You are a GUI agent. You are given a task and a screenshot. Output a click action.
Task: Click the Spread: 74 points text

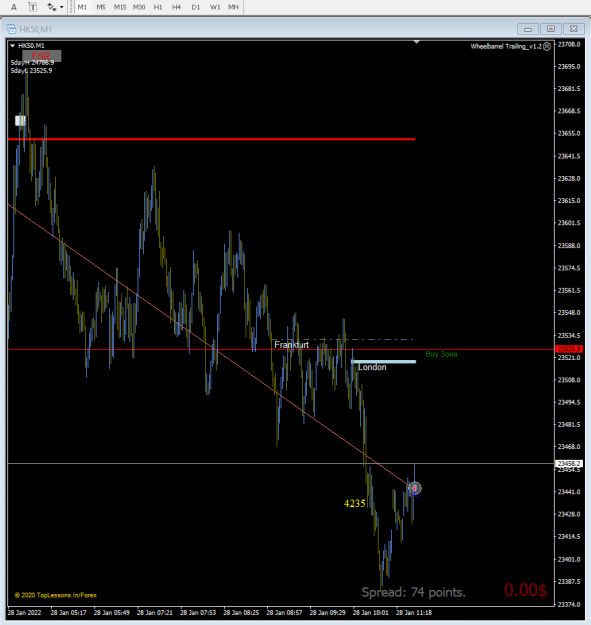tap(413, 592)
